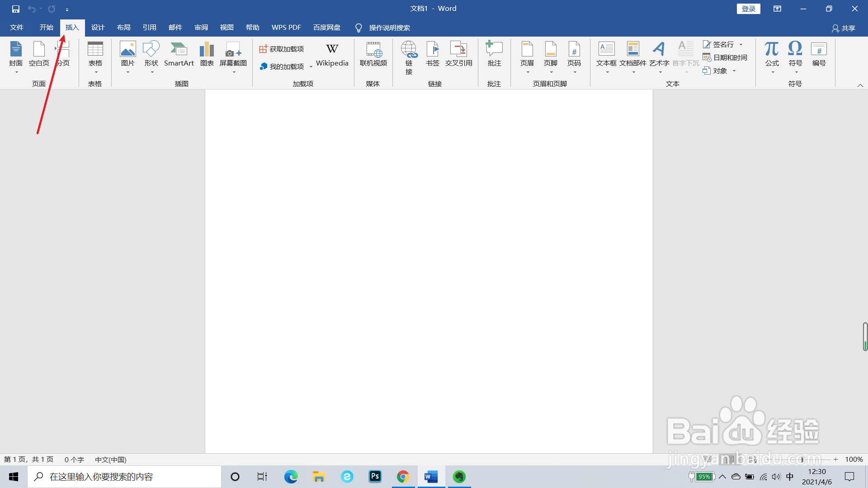The width and height of the screenshot is (868, 488).
Task: Click the 登录 (Sign in) button
Action: [x=748, y=9]
